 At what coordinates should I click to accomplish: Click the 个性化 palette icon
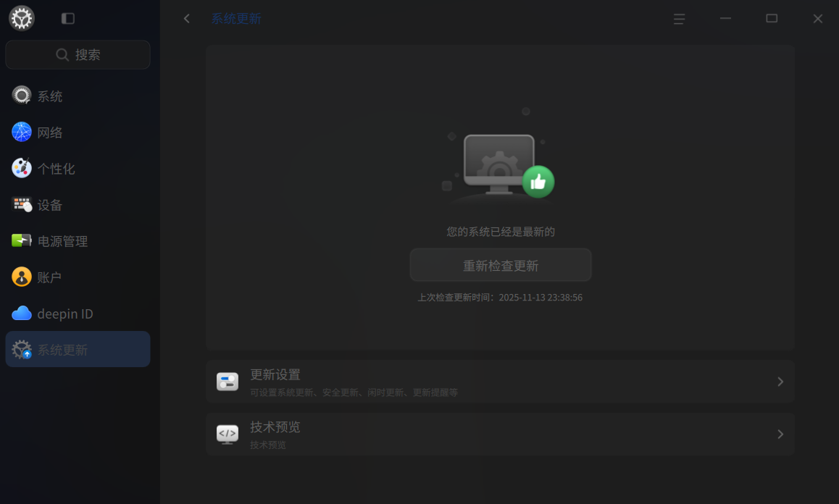[x=22, y=169]
